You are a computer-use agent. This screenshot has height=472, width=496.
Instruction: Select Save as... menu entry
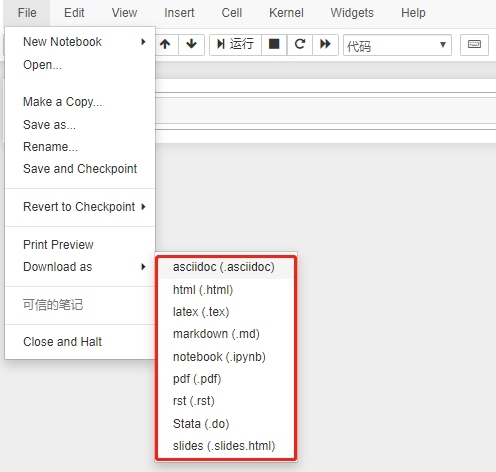80,125
